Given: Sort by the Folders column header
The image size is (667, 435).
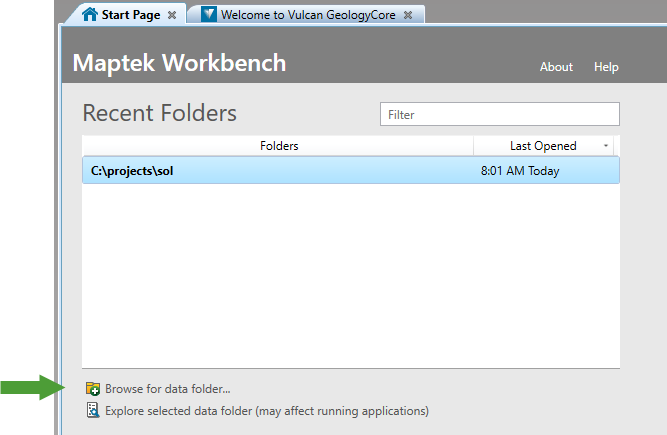Looking at the screenshot, I should tap(278, 146).
